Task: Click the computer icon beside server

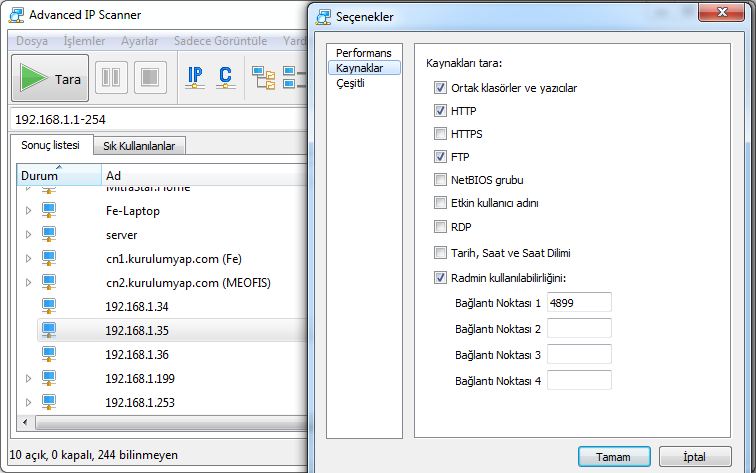Action: (x=49, y=235)
